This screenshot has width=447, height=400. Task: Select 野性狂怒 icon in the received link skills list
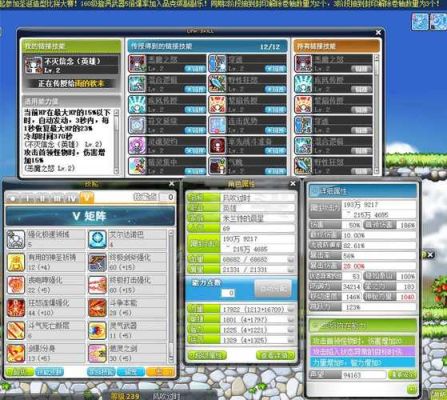coord(217,84)
